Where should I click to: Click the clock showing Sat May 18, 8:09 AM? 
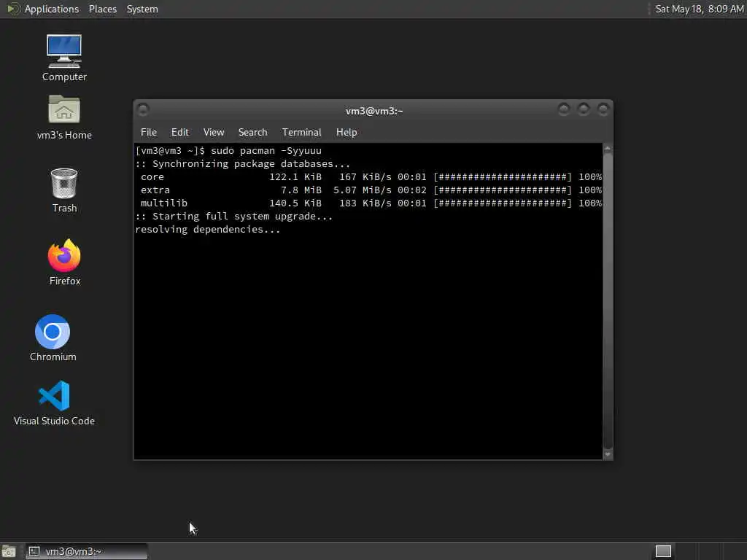[x=699, y=9]
